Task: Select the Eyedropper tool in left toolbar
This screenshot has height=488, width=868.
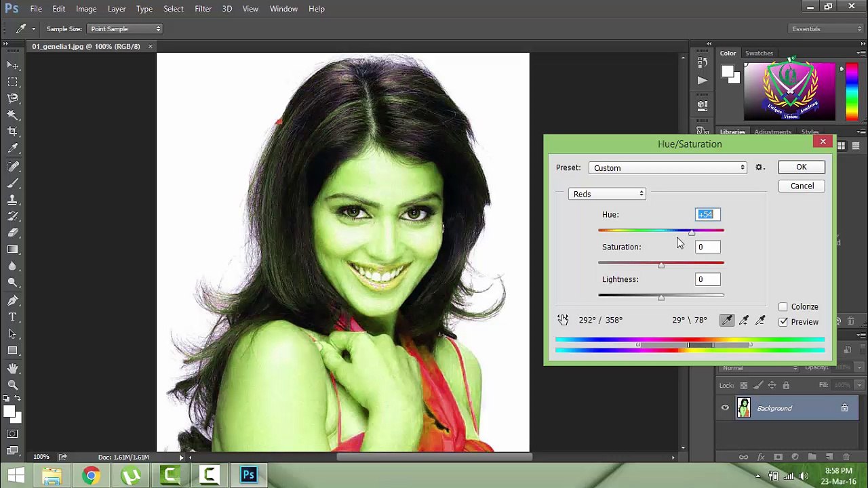Action: click(12, 148)
